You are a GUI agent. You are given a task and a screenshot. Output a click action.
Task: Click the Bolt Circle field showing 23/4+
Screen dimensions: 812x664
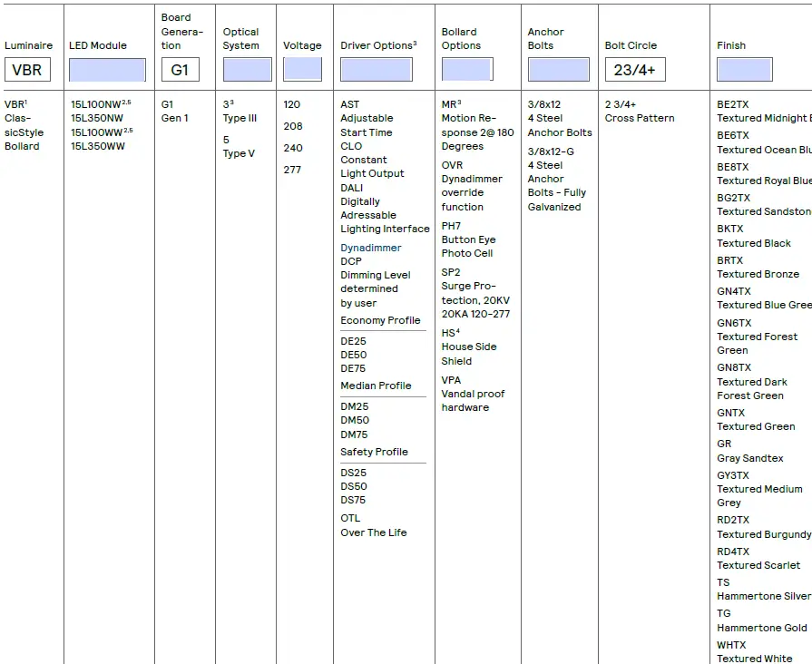point(635,70)
